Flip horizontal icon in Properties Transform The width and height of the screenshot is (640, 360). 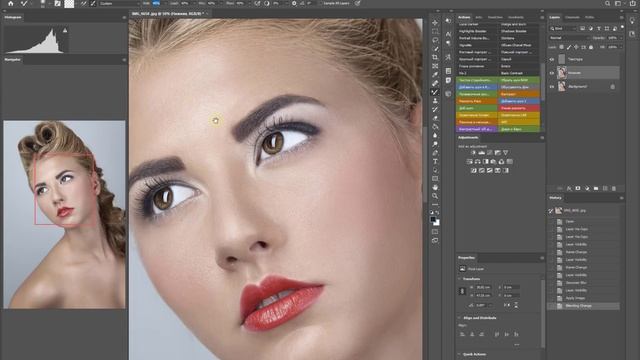pos(507,305)
